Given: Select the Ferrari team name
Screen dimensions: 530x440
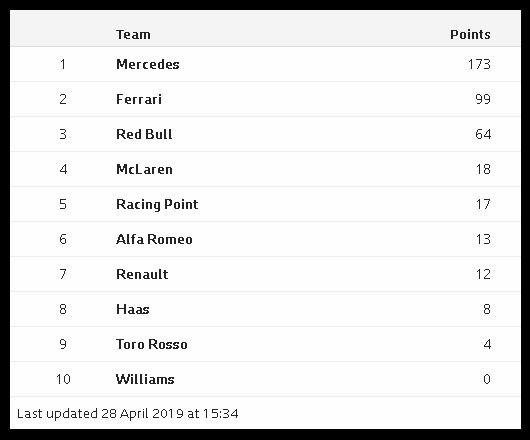Looking at the screenshot, I should coord(139,99).
